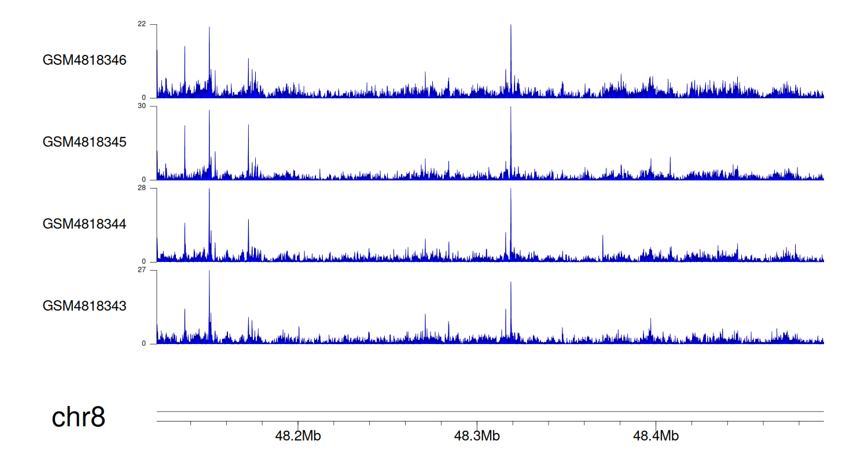Click the zero baseline label of GSM4818343
This screenshot has height=451, width=868.
pos(144,343)
